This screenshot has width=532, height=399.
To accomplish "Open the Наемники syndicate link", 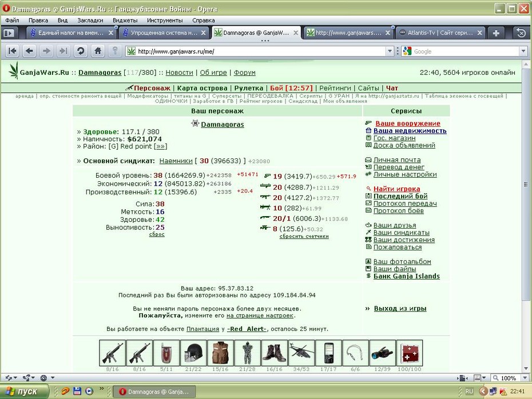I will coord(176,161).
